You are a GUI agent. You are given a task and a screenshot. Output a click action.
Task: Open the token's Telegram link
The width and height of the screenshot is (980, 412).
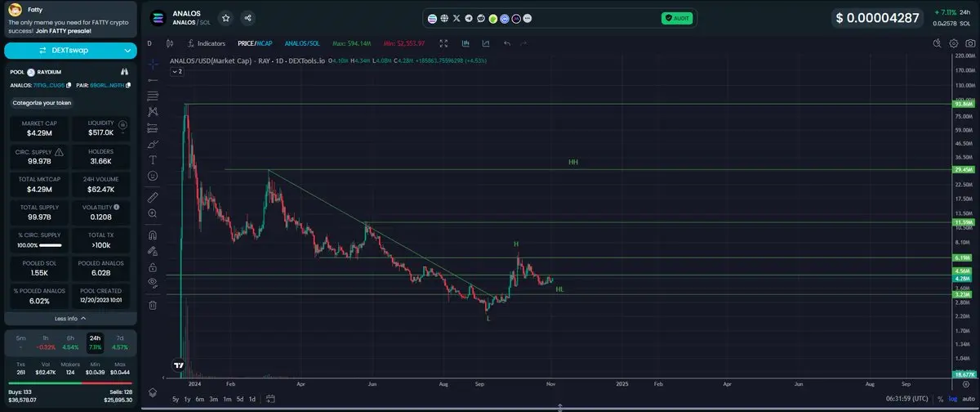click(x=468, y=17)
